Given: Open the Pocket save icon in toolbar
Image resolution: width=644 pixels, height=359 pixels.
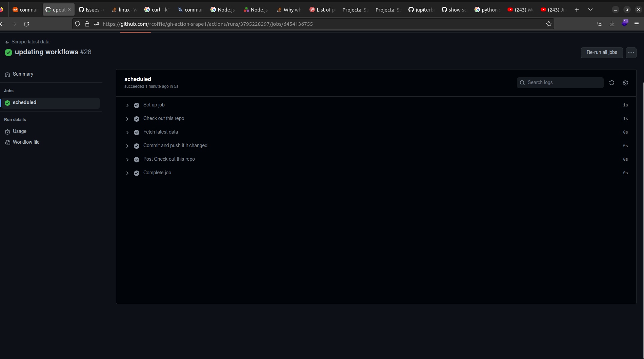Looking at the screenshot, I should (600, 24).
